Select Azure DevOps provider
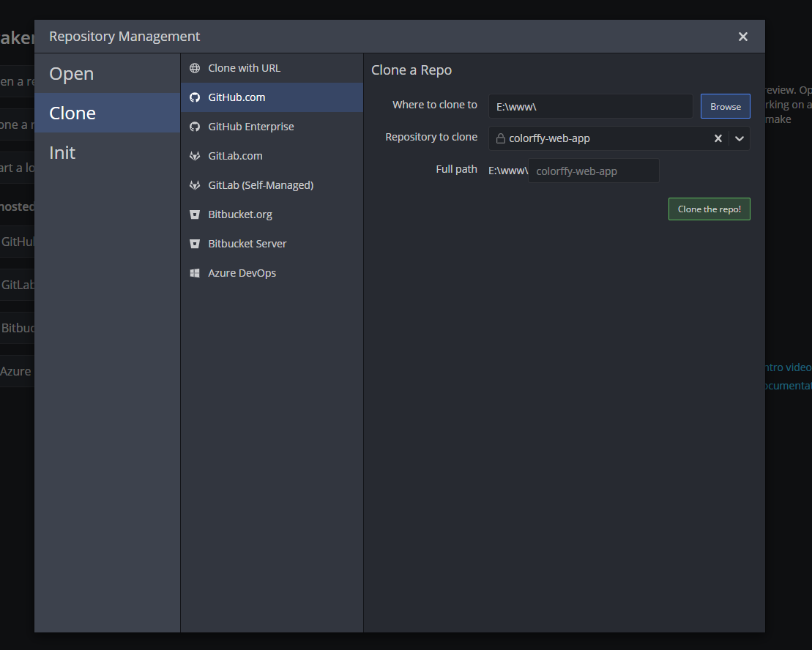 point(272,273)
